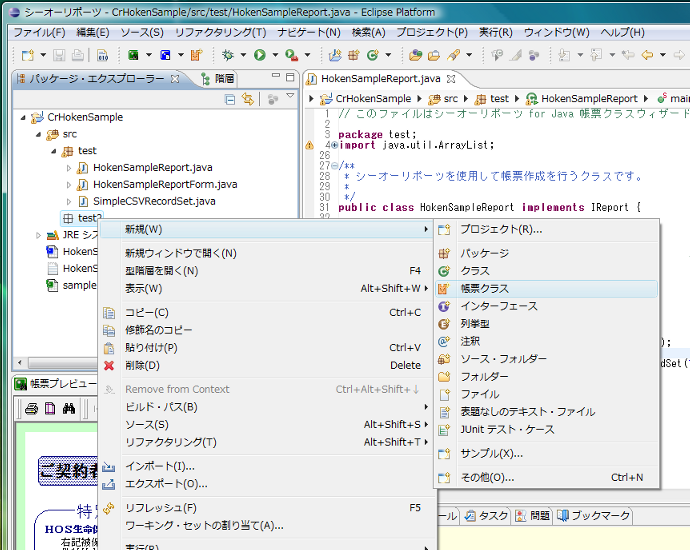The image size is (690, 550).
Task: Collapse the test package node
Action: click(54, 151)
